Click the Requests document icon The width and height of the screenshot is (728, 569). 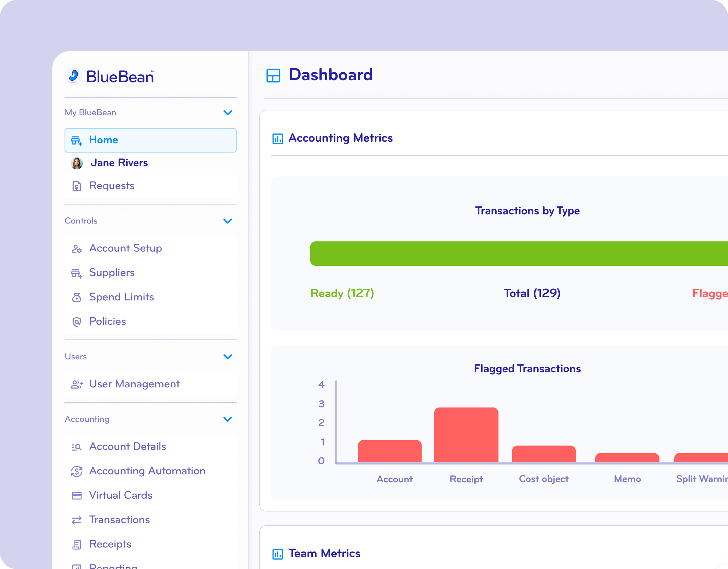(77, 186)
